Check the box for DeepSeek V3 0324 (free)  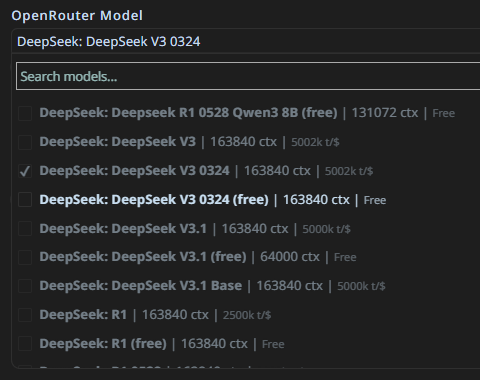click(x=25, y=200)
